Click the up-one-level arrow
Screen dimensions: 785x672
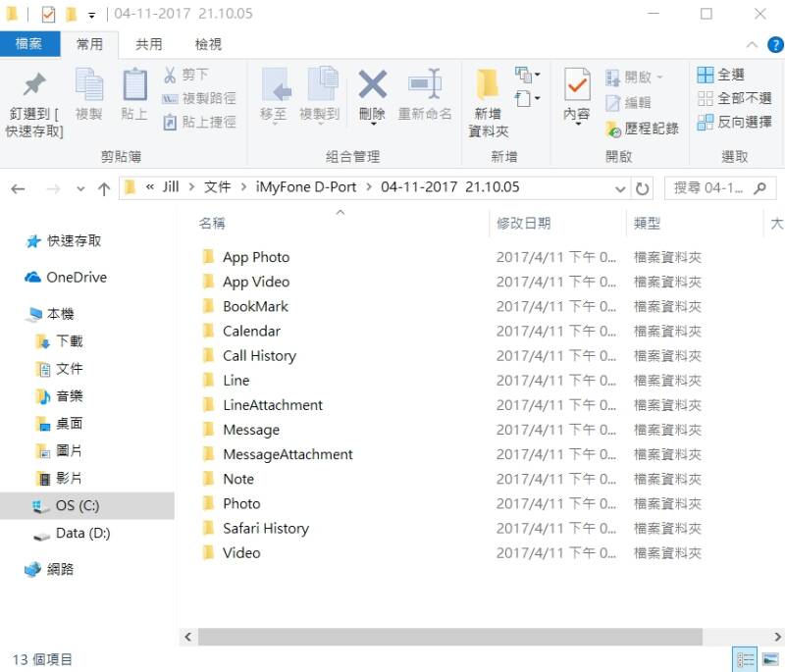104,189
